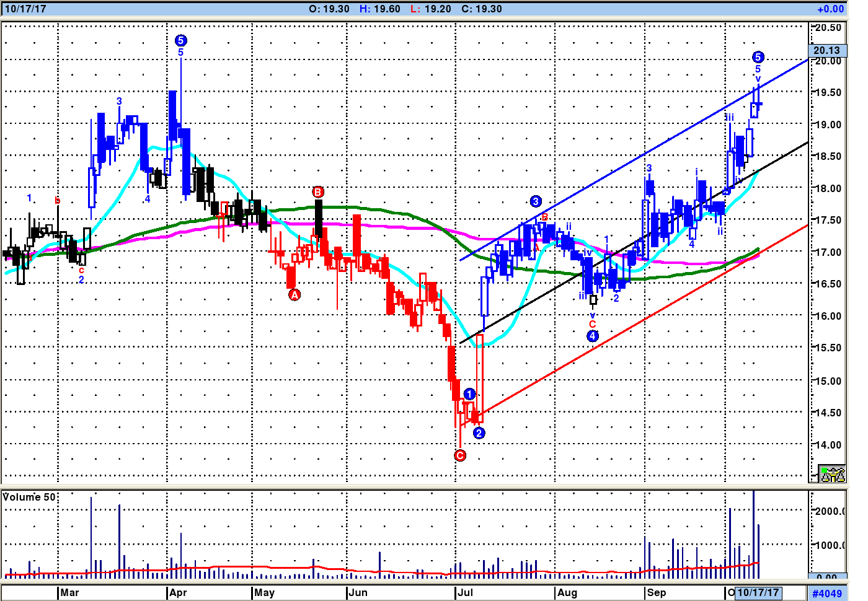Click the Apr label on the time axis
Viewport: 868px width, 601px height.
pos(178,593)
